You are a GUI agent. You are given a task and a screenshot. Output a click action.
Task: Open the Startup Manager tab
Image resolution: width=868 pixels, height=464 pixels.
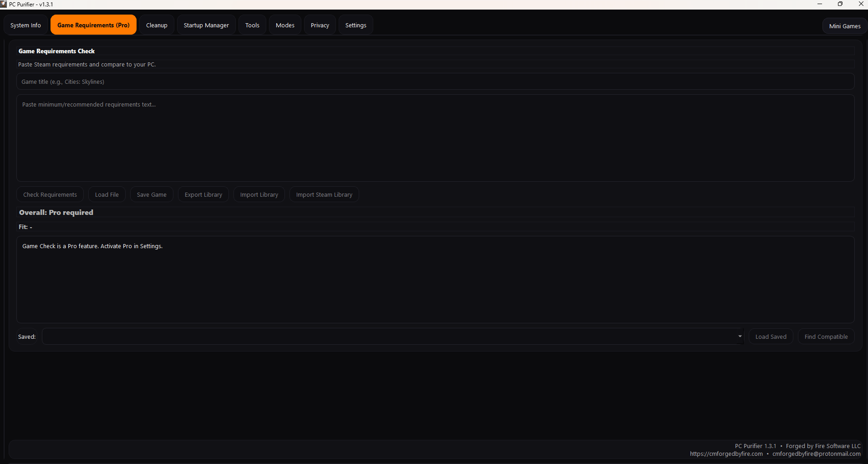coord(206,25)
